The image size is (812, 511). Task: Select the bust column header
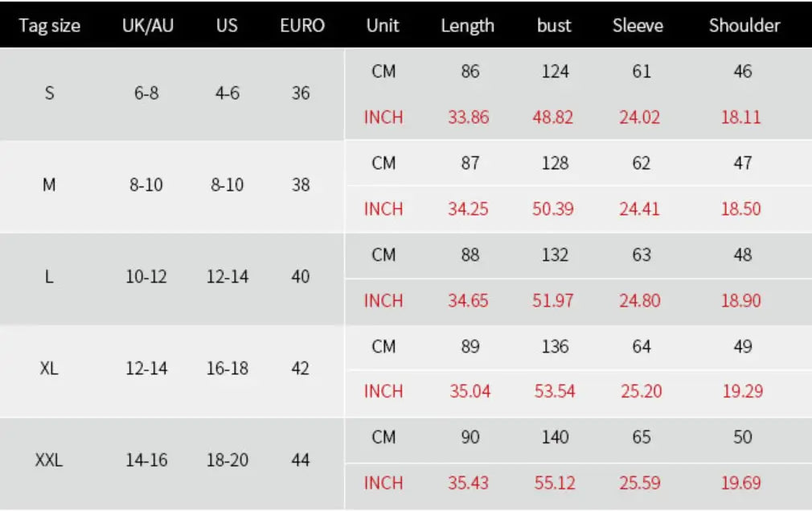tap(554, 26)
